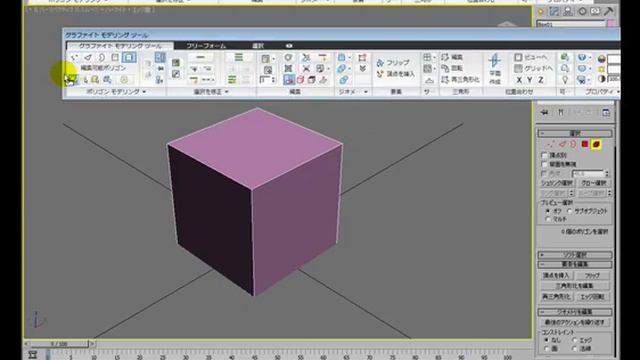The width and height of the screenshot is (640, 360).
Task: Click the Element red-cube icon in command panel
Action: pos(596,144)
